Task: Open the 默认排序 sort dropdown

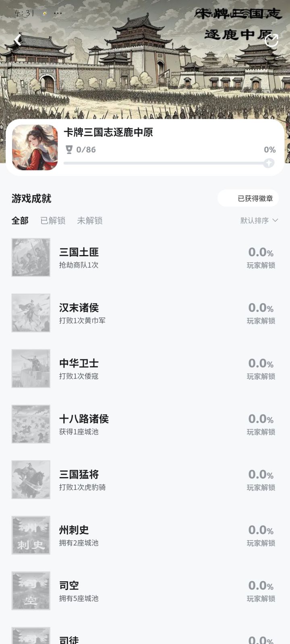Action: pyautogui.click(x=259, y=220)
